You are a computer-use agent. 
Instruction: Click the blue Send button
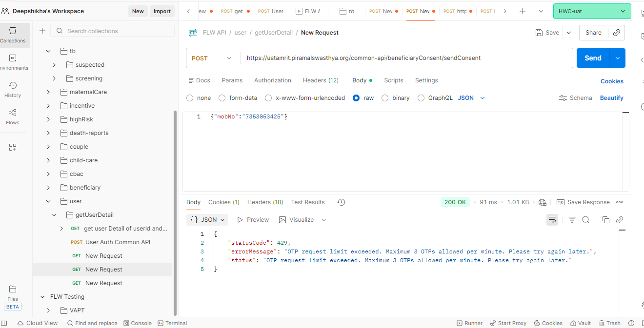pos(593,58)
